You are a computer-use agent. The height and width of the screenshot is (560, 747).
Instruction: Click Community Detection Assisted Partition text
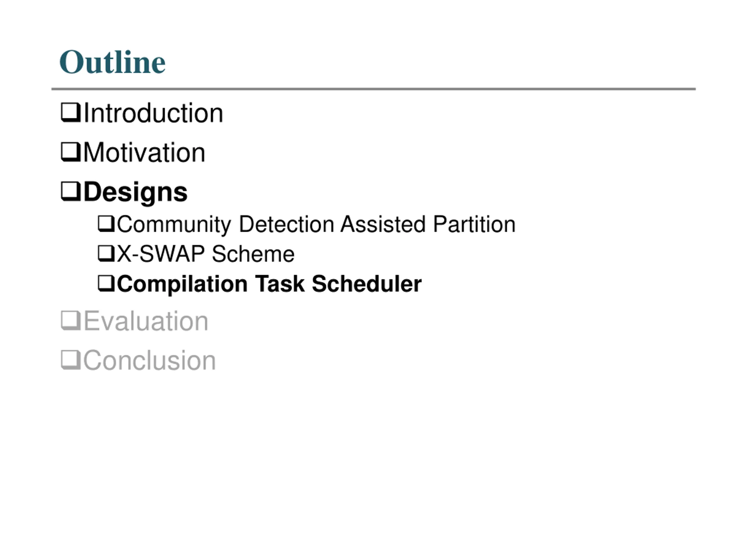316,225
